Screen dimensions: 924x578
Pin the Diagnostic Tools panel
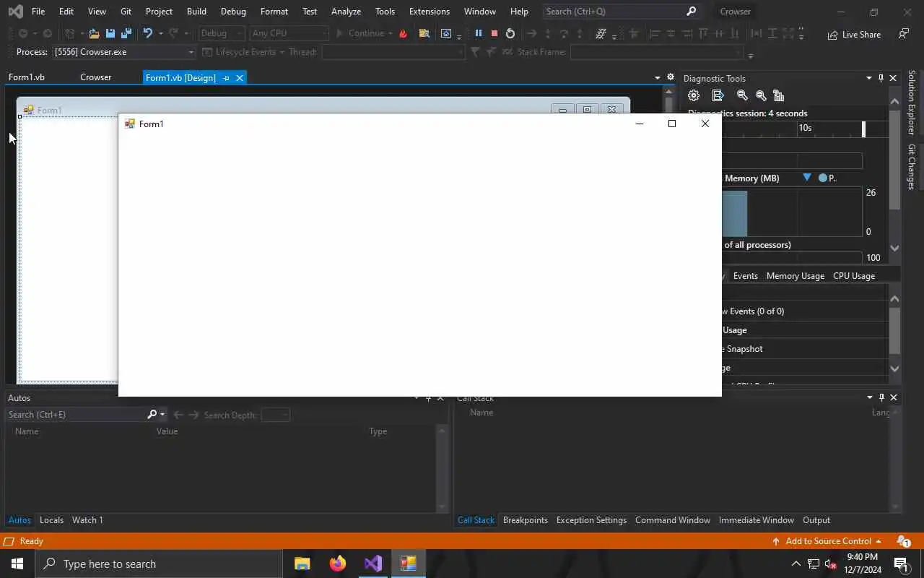881,78
